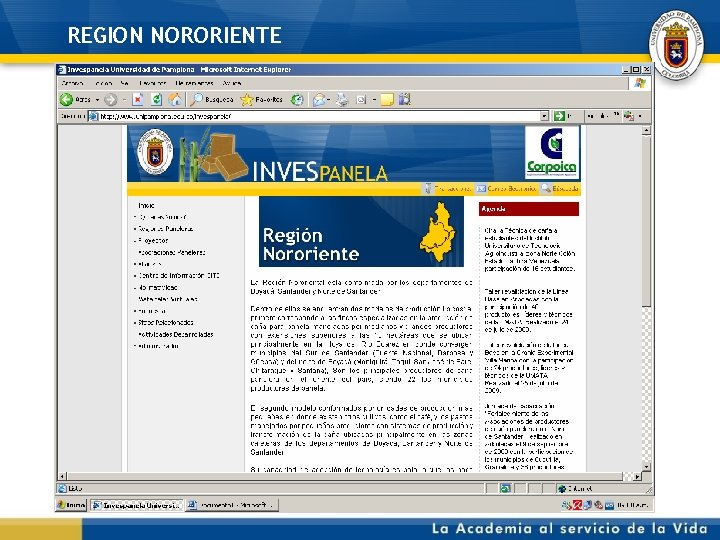Click the green Go arrow beside the address bar

[x=559, y=116]
